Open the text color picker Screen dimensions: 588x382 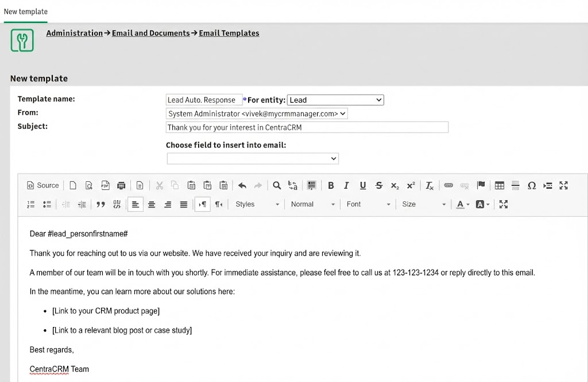coord(463,204)
